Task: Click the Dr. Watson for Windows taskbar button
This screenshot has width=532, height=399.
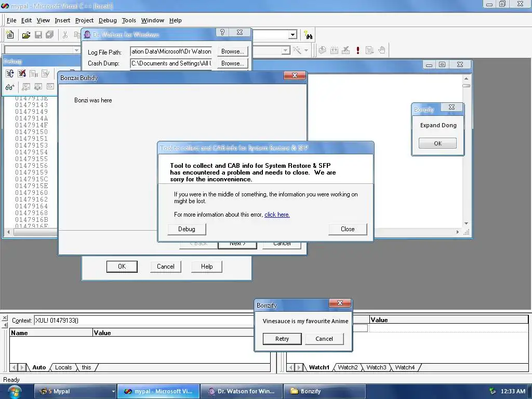Action: point(242,391)
